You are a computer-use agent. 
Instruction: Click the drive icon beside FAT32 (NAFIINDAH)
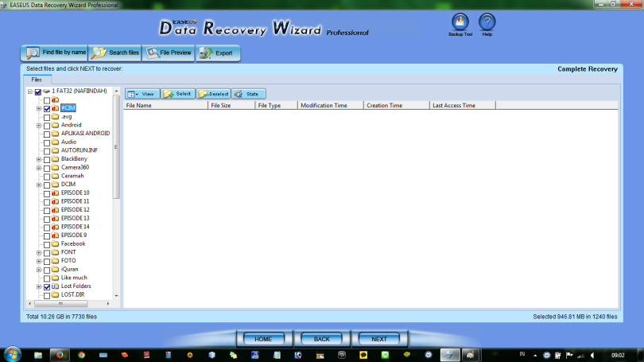(x=46, y=91)
